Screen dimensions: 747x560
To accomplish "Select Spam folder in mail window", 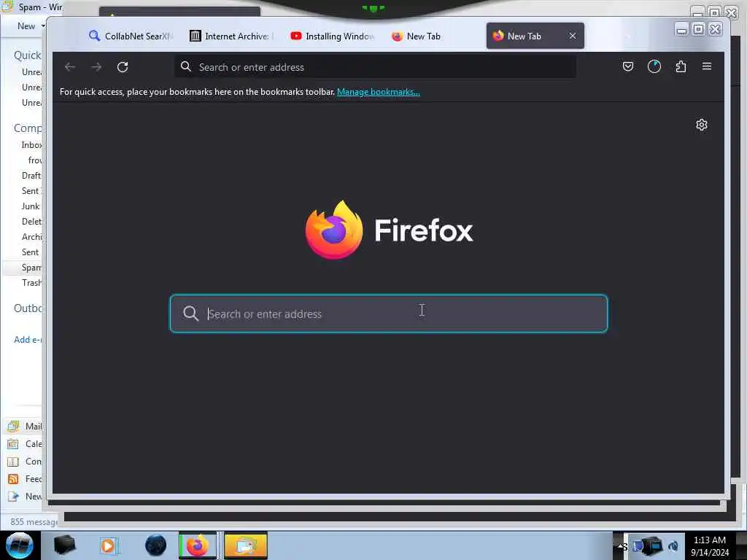I will (x=31, y=268).
